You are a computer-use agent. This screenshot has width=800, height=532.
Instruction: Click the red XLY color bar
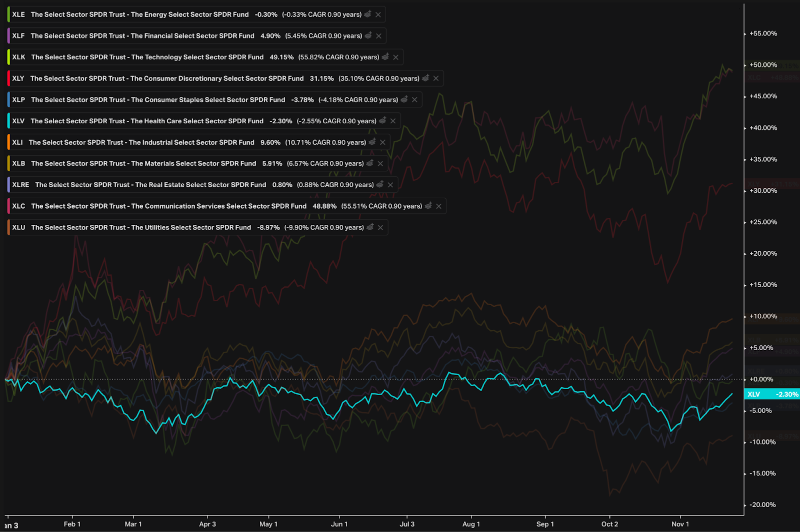(8, 78)
